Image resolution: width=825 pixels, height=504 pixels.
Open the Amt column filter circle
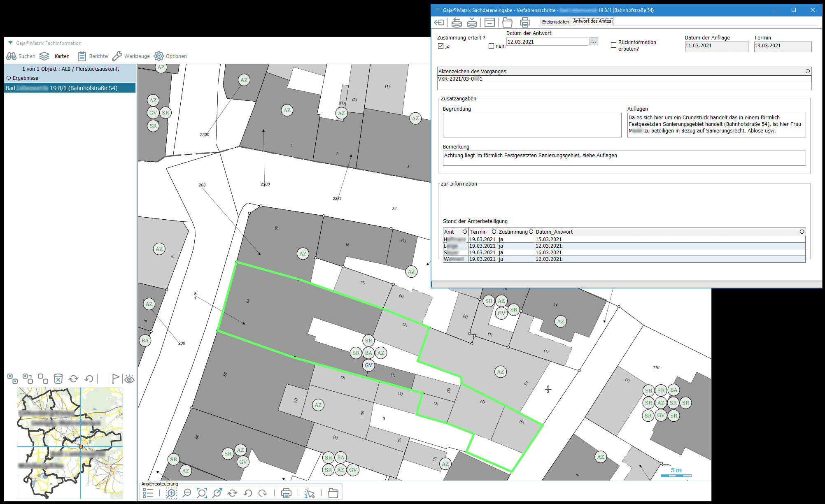[465, 232]
